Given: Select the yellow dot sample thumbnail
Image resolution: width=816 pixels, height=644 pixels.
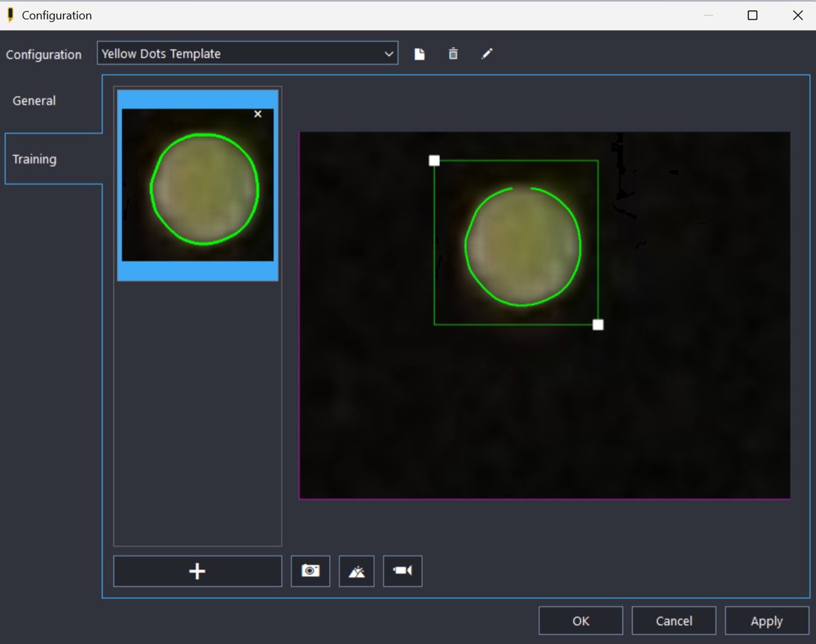Looking at the screenshot, I should 197,184.
